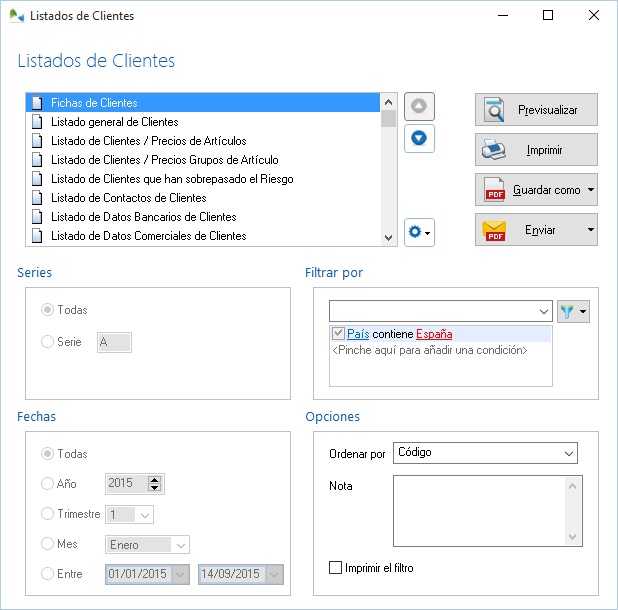Click the España filter value link
The image size is (618, 610).
click(x=434, y=334)
